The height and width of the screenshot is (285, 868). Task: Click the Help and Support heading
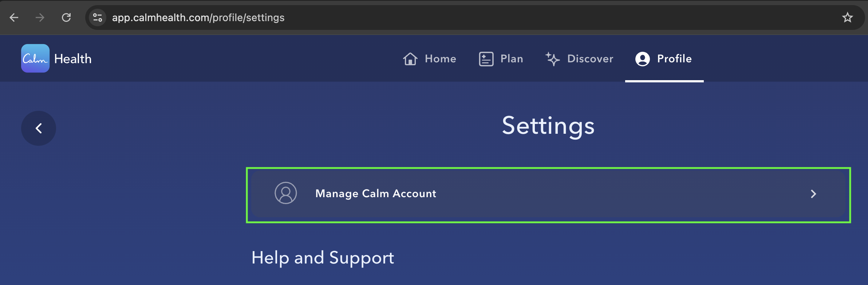coord(323,257)
